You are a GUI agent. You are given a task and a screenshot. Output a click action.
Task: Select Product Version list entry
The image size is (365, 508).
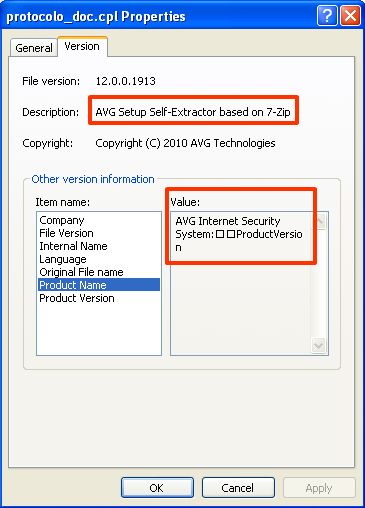99,298
